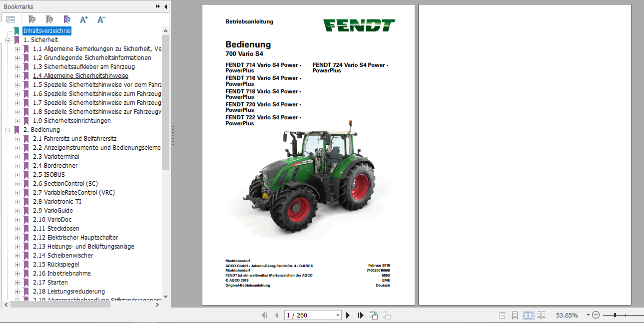Expand the 2.13 Heizungs- und Belüftungsanlage bookmark

click(17, 247)
